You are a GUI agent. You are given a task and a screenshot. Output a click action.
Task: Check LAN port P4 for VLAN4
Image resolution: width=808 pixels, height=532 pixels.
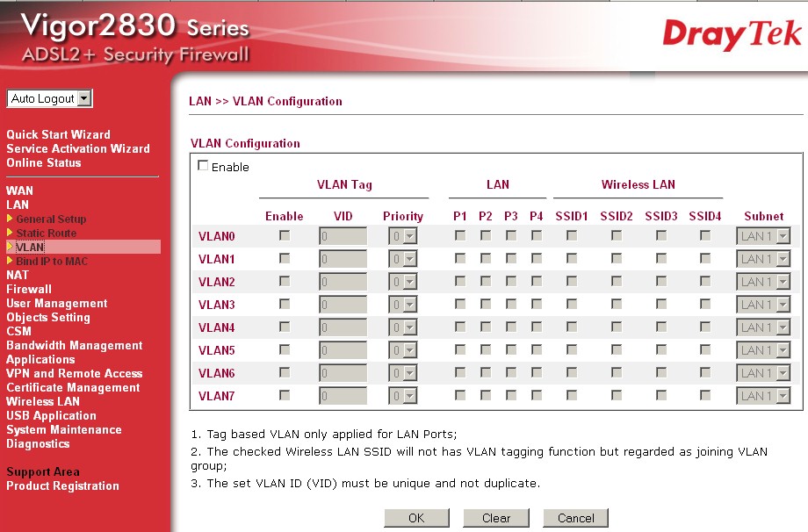537,327
